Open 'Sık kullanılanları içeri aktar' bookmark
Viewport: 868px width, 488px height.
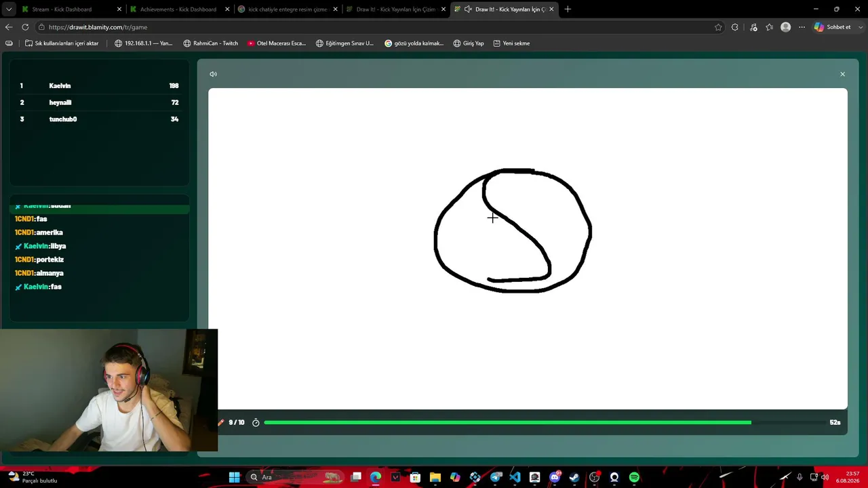(62, 43)
